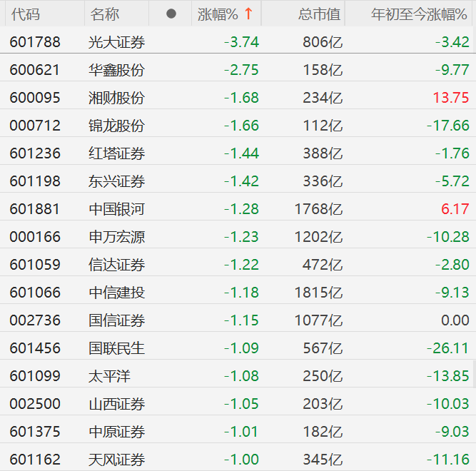Select stock code 601375
The width and height of the screenshot is (476, 471).
35,432
